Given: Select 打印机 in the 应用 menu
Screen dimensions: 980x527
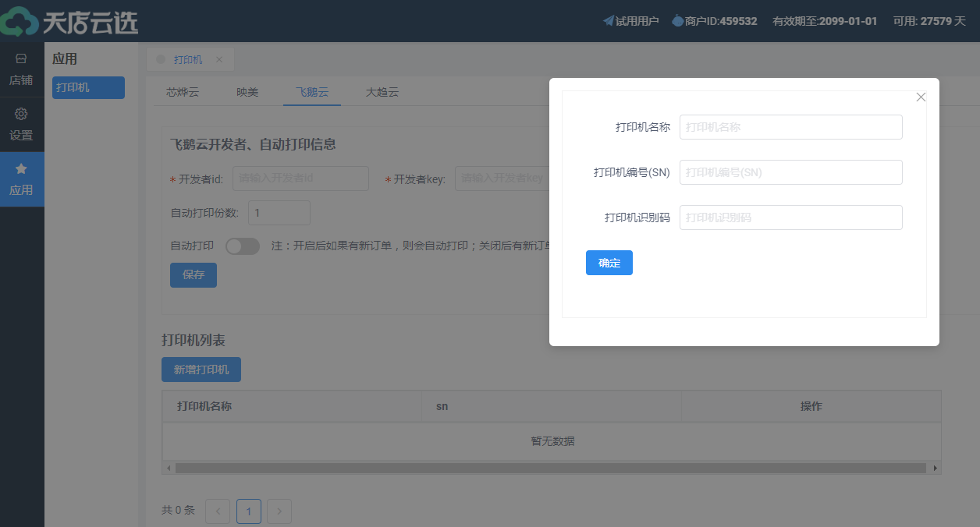Looking at the screenshot, I should point(88,87).
